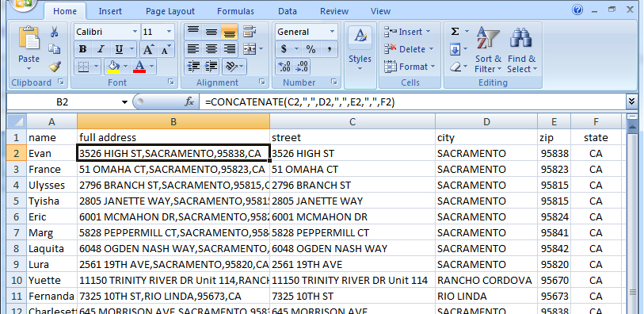Open the Styles gallery
Image resolution: width=644 pixels, height=314 pixels.
click(360, 48)
